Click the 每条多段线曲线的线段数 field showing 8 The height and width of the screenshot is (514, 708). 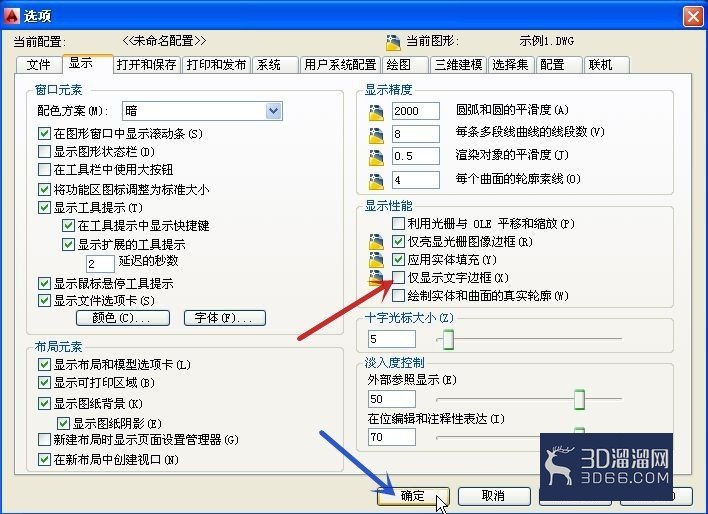415,134
